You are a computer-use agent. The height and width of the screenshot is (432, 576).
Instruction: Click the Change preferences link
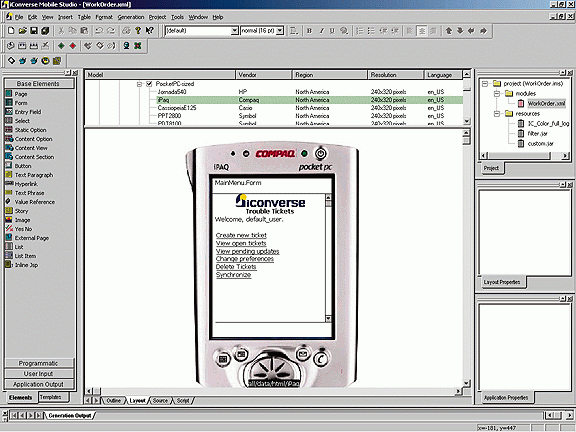(245, 259)
